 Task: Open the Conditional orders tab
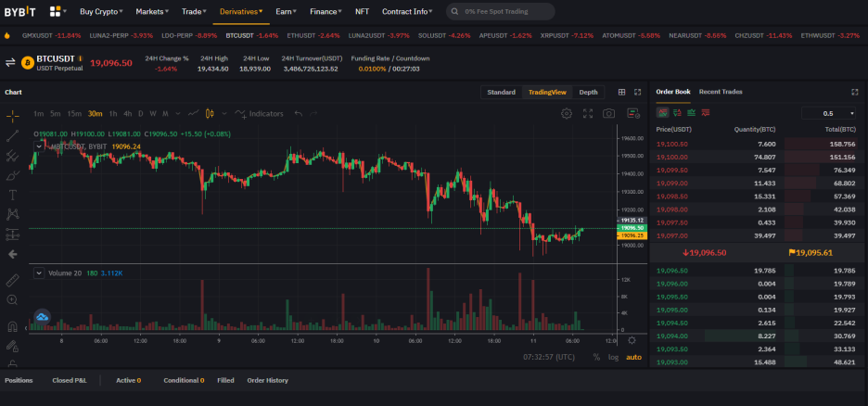184,381
